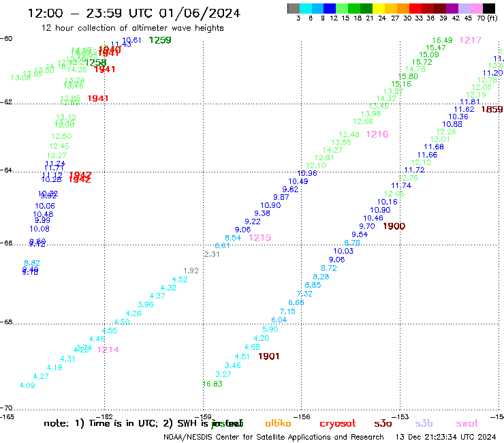Click the dark green time stamp '1258'

(95, 63)
